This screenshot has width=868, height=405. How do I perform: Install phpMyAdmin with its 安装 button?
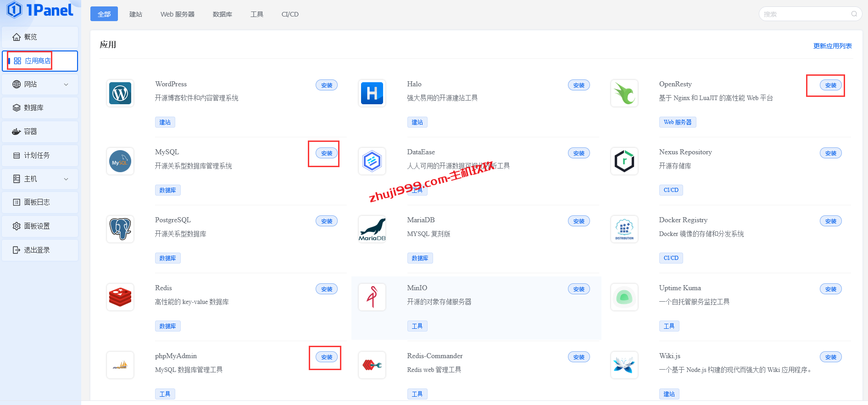coord(327,357)
